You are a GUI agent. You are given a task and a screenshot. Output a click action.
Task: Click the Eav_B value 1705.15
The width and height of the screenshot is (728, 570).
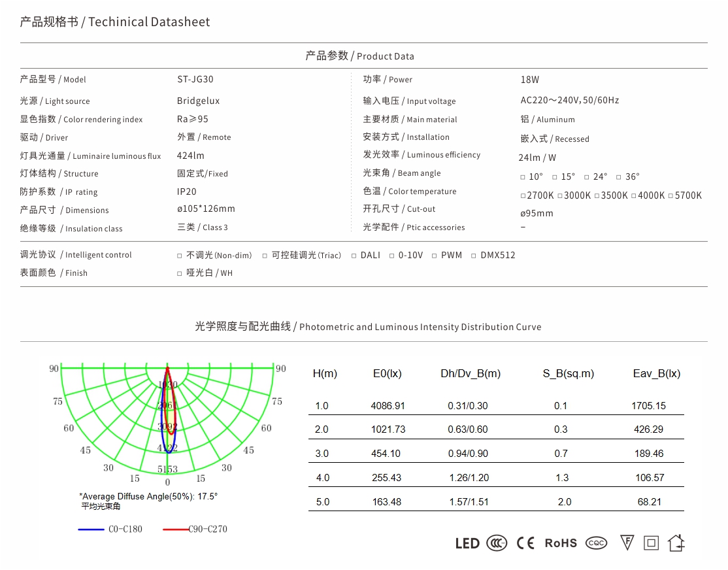tap(649, 406)
